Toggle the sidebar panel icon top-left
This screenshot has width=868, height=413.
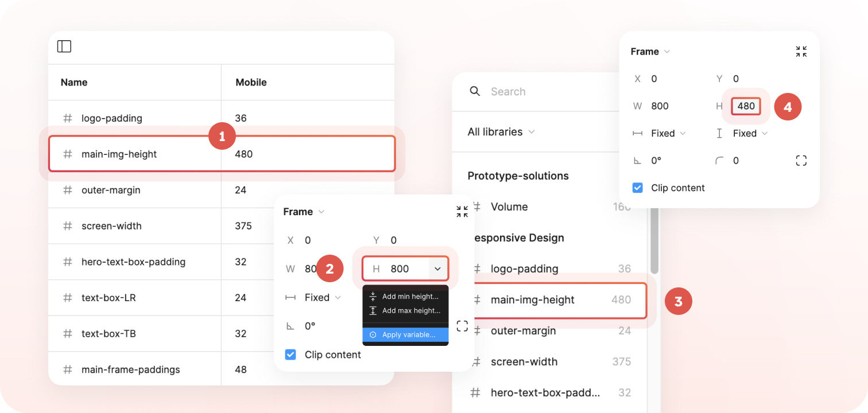pyautogui.click(x=64, y=46)
